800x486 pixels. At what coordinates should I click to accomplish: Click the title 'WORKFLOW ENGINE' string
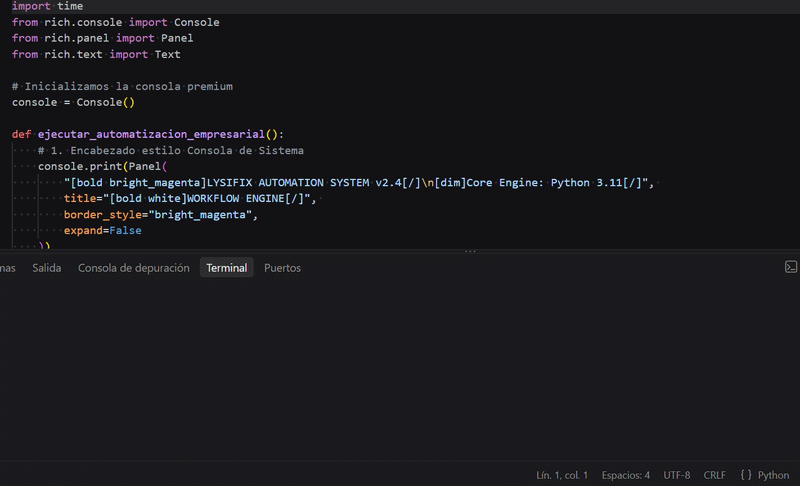[235, 198]
